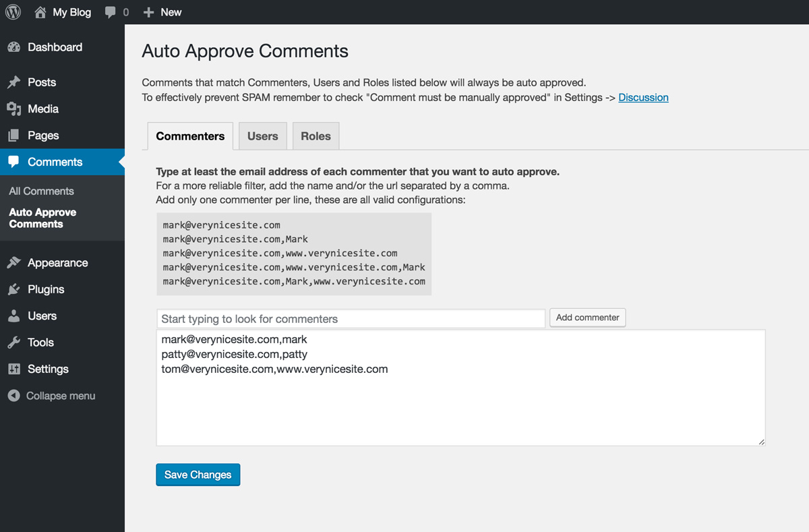Image resolution: width=809 pixels, height=532 pixels.
Task: Click the WordPress logo icon
Action: coord(13,12)
